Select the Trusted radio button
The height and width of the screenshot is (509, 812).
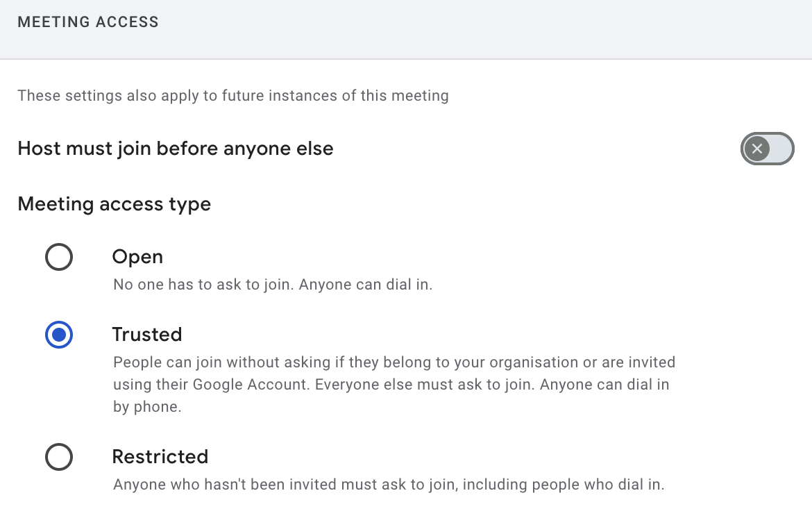pyautogui.click(x=59, y=335)
